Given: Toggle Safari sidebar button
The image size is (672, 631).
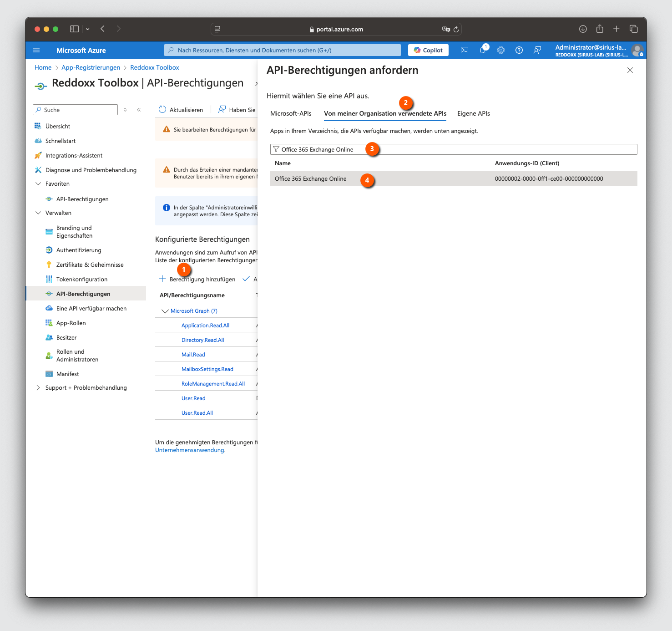Looking at the screenshot, I should (x=74, y=29).
